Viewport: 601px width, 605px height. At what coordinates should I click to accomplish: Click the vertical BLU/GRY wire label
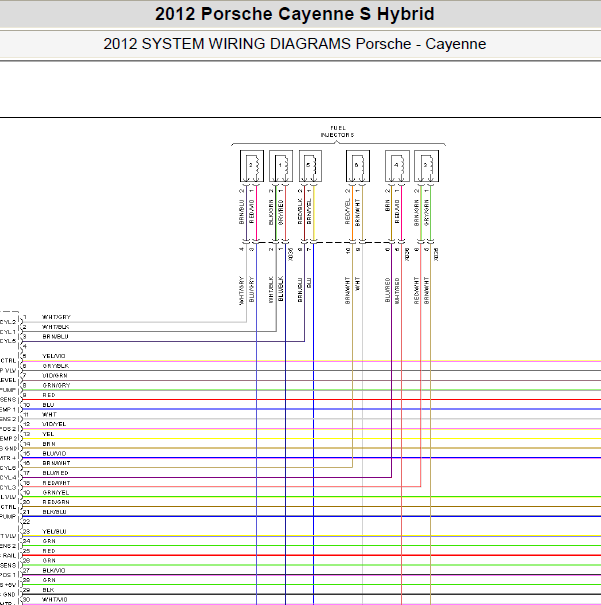click(252, 289)
